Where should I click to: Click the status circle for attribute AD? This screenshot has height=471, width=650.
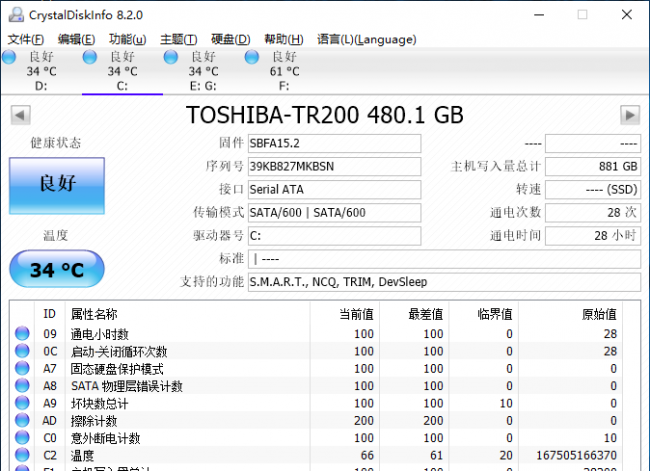pos(22,420)
